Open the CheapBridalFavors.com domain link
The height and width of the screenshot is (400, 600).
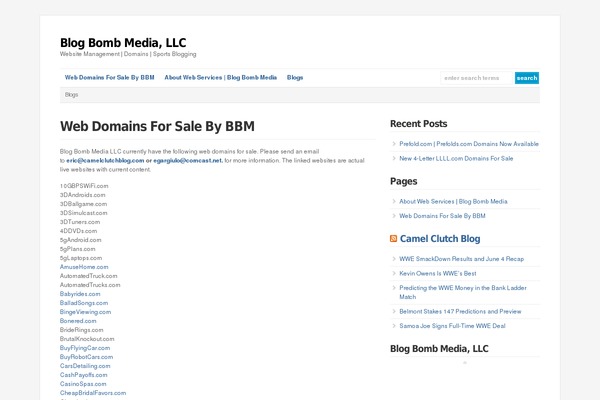pos(93,393)
